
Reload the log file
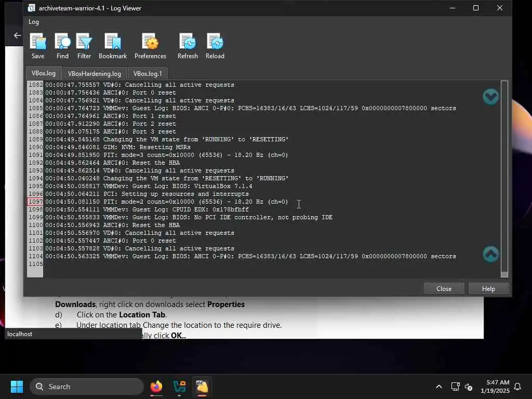215,46
